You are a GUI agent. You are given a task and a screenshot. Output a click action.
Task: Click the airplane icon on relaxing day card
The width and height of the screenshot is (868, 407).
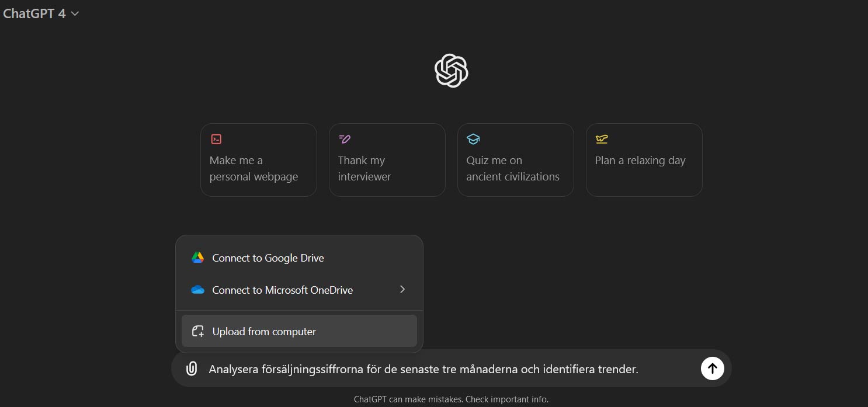(602, 139)
